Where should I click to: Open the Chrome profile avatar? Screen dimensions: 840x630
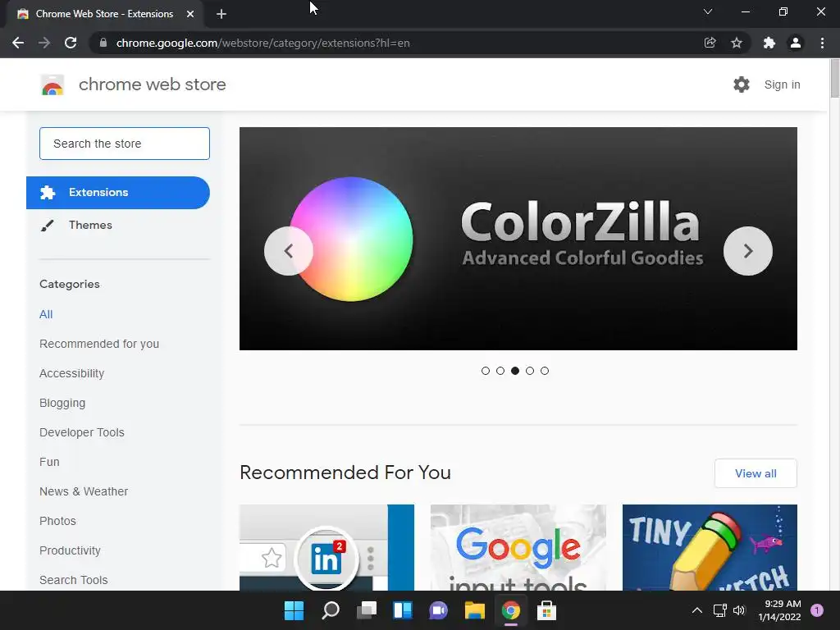point(796,43)
